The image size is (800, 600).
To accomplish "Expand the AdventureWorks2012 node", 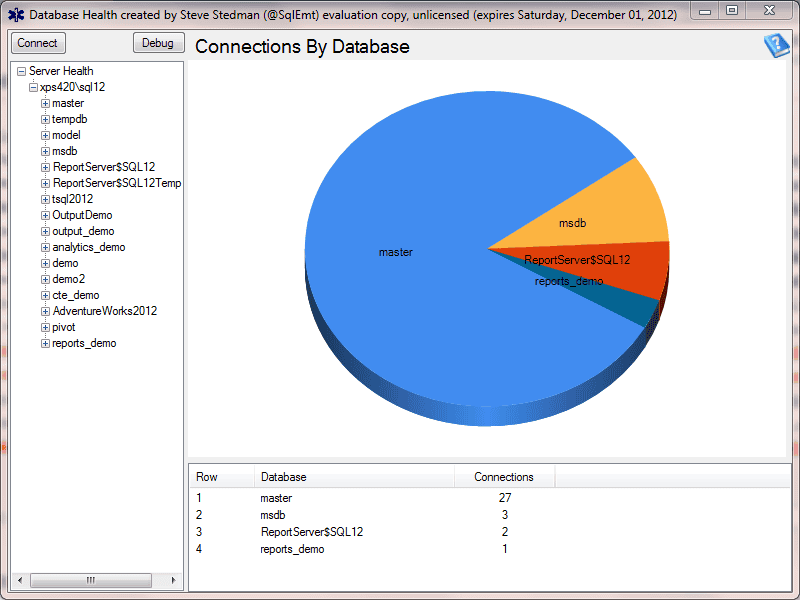I will coord(45,311).
